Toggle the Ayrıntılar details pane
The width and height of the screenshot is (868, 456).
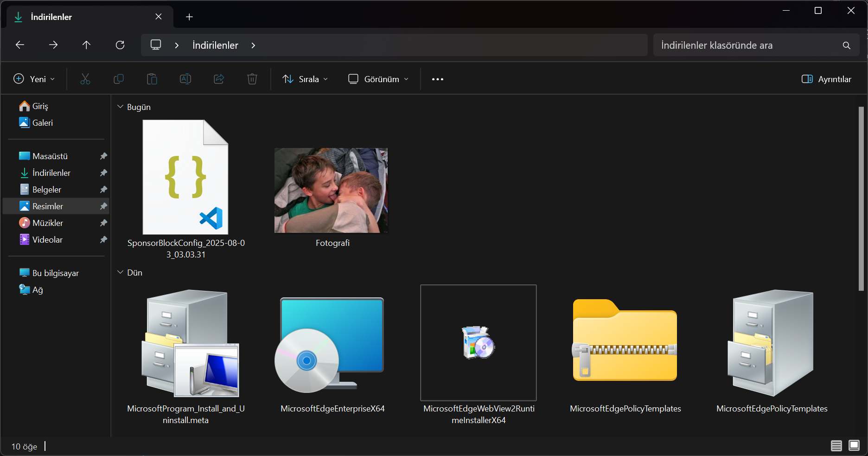tap(826, 79)
